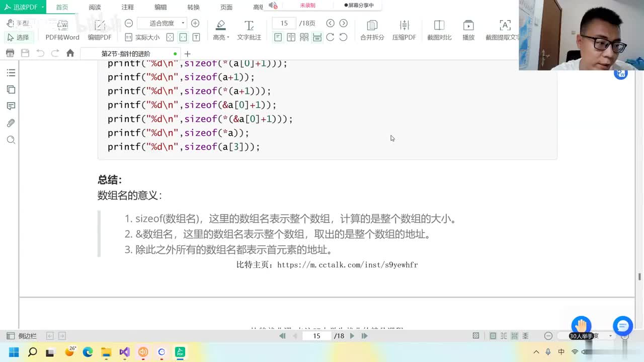Screen dimensions: 644x362
Task: Open the 转换 ribbon tab
Action: point(193,7)
